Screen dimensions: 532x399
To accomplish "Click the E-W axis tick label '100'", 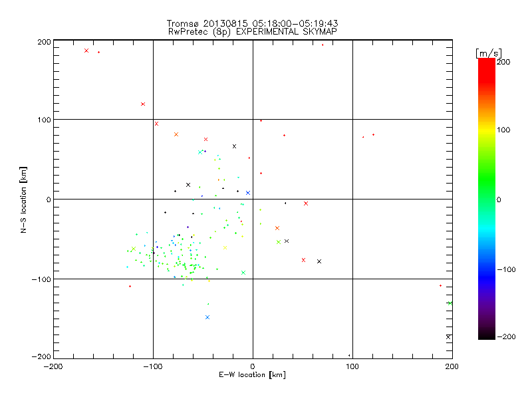I will tap(352, 366).
